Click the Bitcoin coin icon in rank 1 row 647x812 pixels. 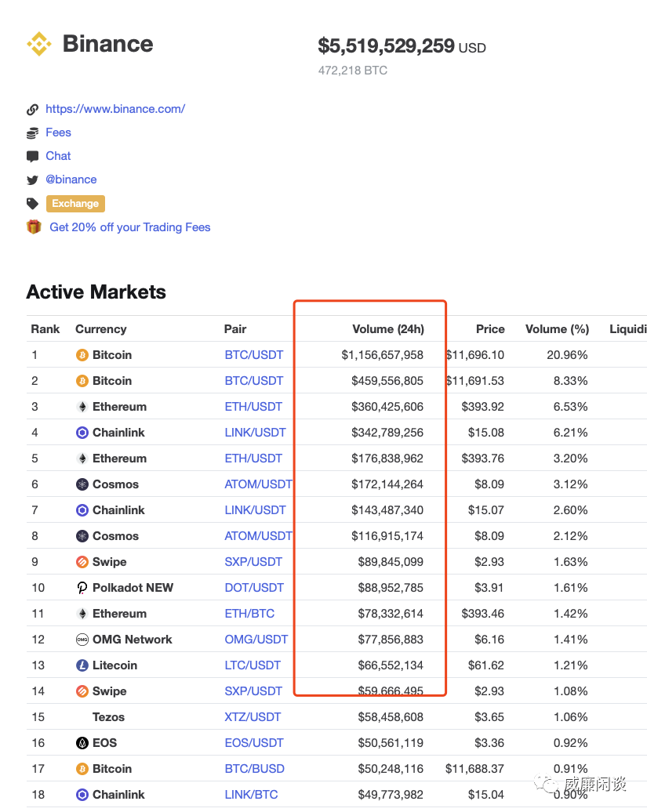coord(82,355)
